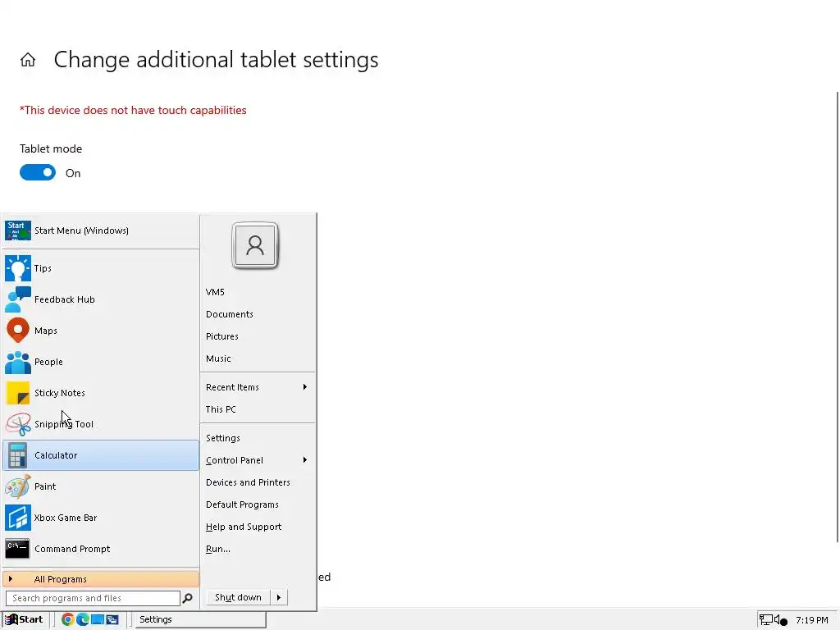Open Google Chrome from taskbar
The height and width of the screenshot is (630, 840).
click(67, 619)
